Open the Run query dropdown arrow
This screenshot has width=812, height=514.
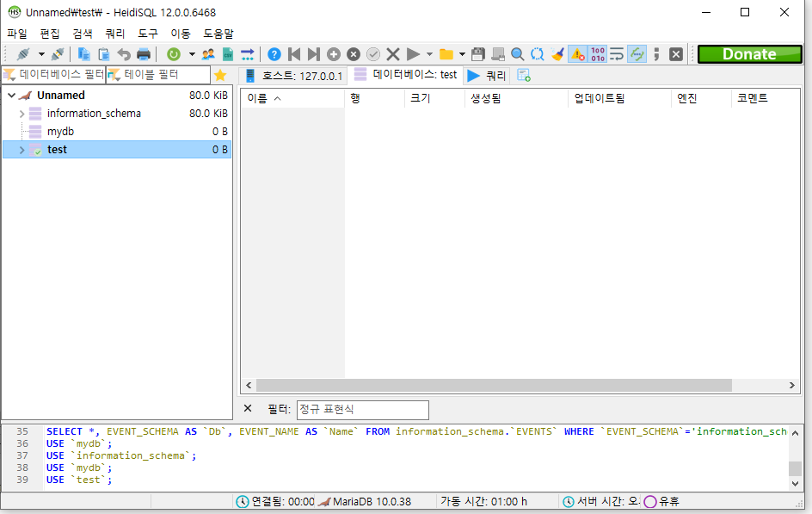tap(429, 54)
